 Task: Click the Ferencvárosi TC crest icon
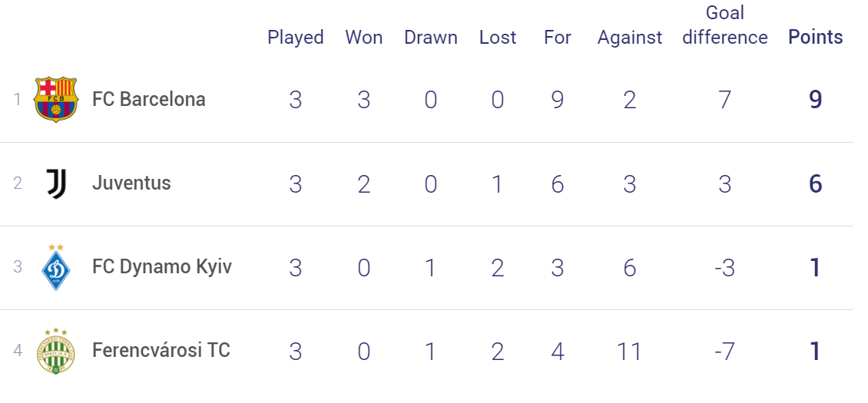tap(56, 351)
